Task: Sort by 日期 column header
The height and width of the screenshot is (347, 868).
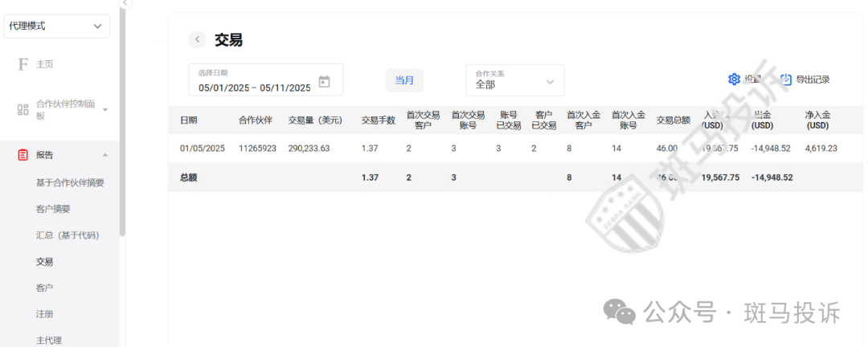Action: (189, 120)
